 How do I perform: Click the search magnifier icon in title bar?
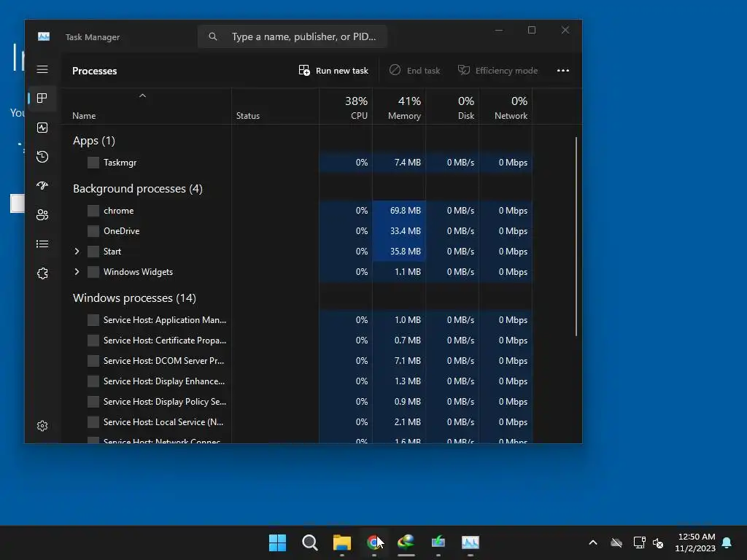pyautogui.click(x=213, y=36)
